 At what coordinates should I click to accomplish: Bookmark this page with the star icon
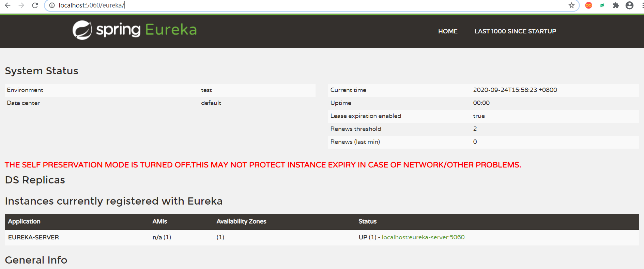pyautogui.click(x=571, y=5)
